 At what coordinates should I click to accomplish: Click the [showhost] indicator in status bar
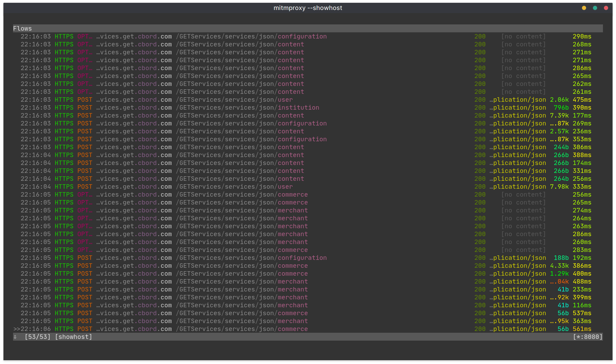click(x=73, y=337)
